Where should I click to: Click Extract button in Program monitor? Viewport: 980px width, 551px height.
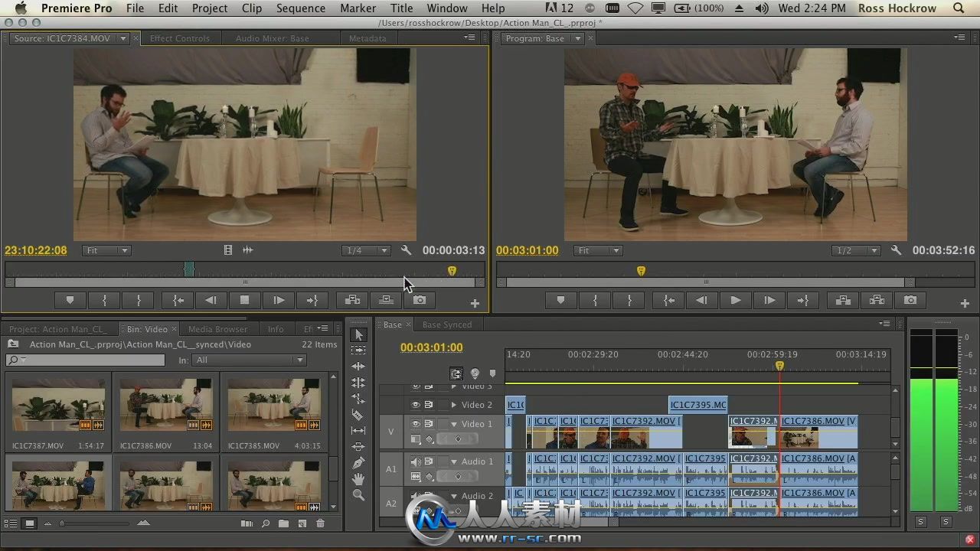[877, 301]
